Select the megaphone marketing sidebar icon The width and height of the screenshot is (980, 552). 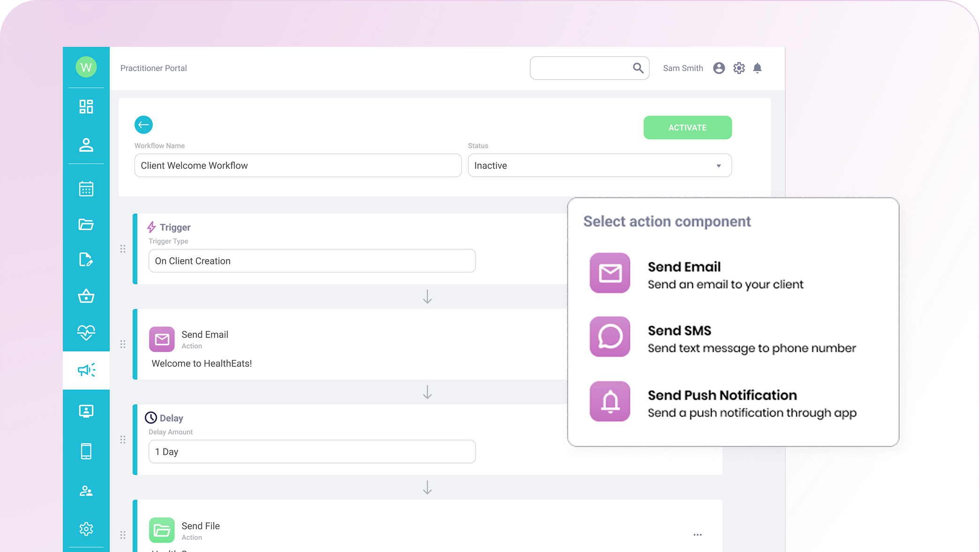86,370
